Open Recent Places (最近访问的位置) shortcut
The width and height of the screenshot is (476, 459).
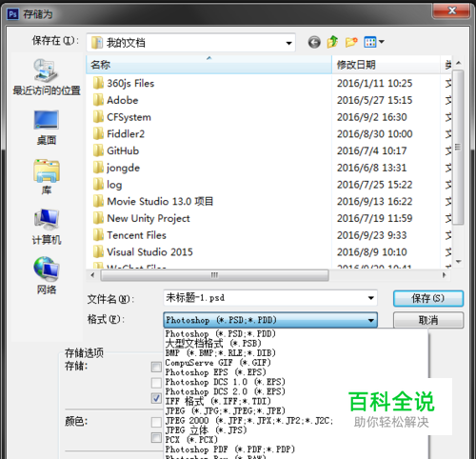click(47, 77)
